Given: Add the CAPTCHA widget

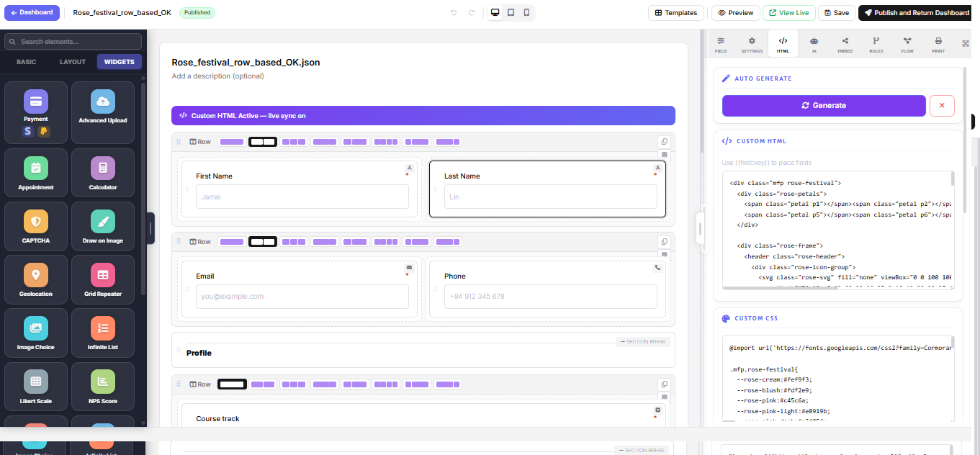Looking at the screenshot, I should pyautogui.click(x=36, y=227).
